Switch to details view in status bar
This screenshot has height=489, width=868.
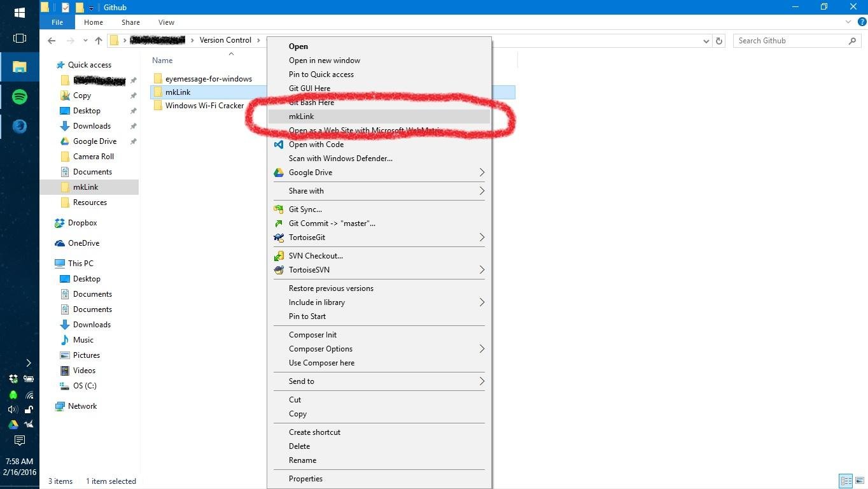(x=846, y=481)
